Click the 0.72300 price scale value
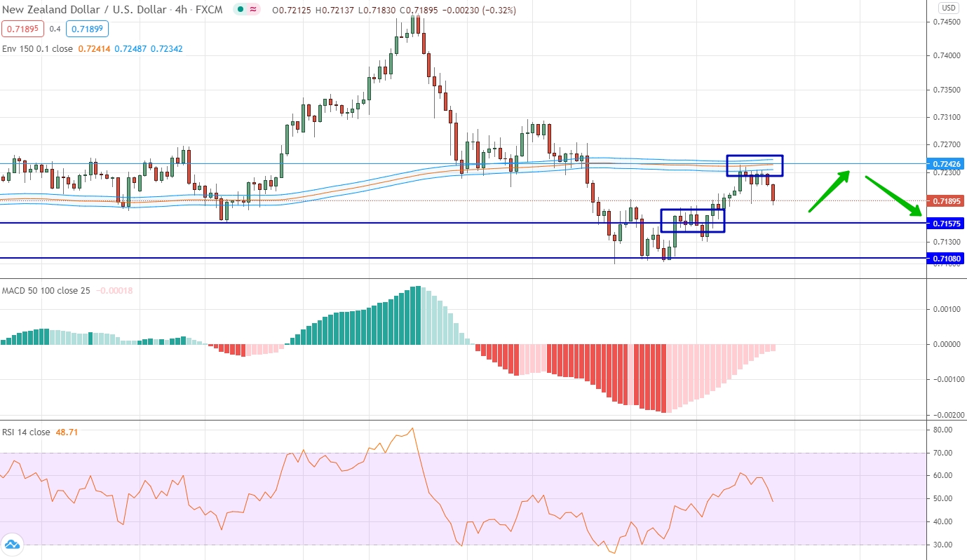Image resolution: width=967 pixels, height=560 pixels. pyautogui.click(x=947, y=172)
